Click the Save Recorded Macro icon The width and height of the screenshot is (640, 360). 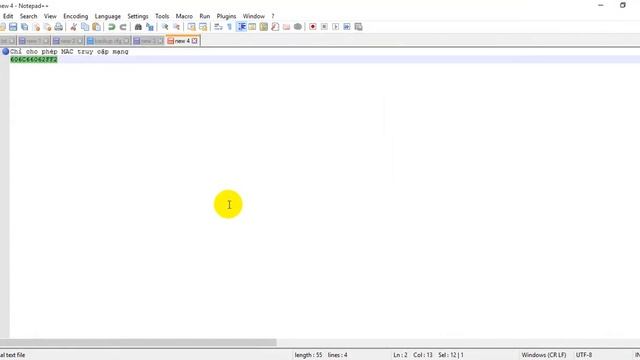(358, 27)
